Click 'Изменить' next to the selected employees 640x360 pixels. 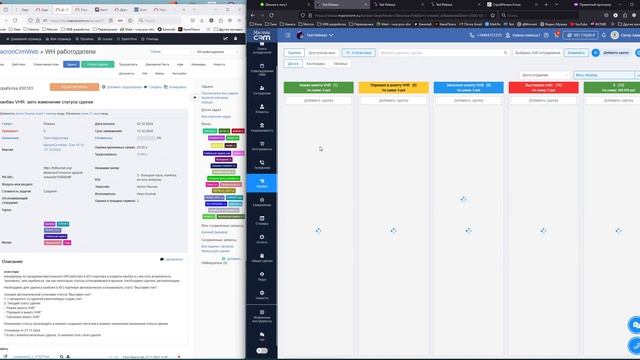576,53
